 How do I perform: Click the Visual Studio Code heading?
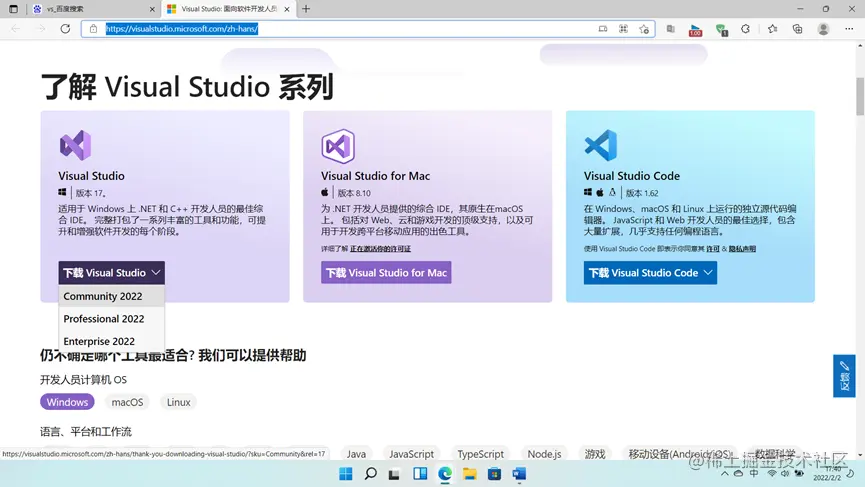(x=632, y=176)
